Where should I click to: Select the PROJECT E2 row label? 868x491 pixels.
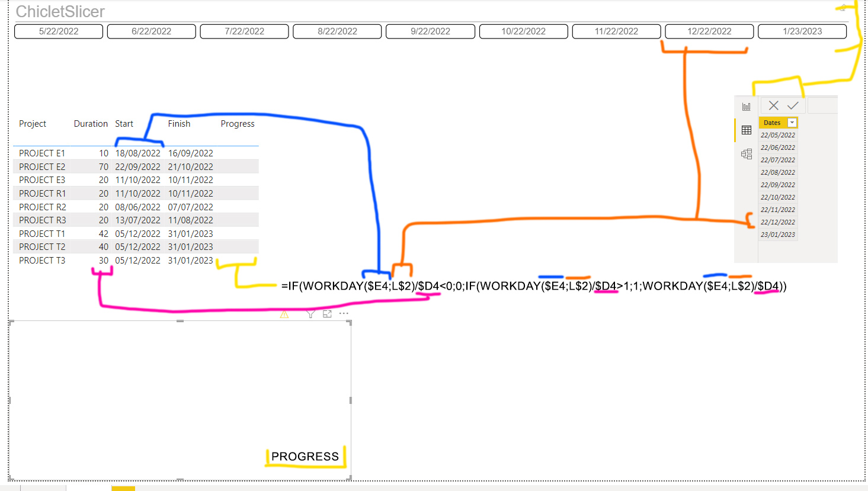click(42, 167)
